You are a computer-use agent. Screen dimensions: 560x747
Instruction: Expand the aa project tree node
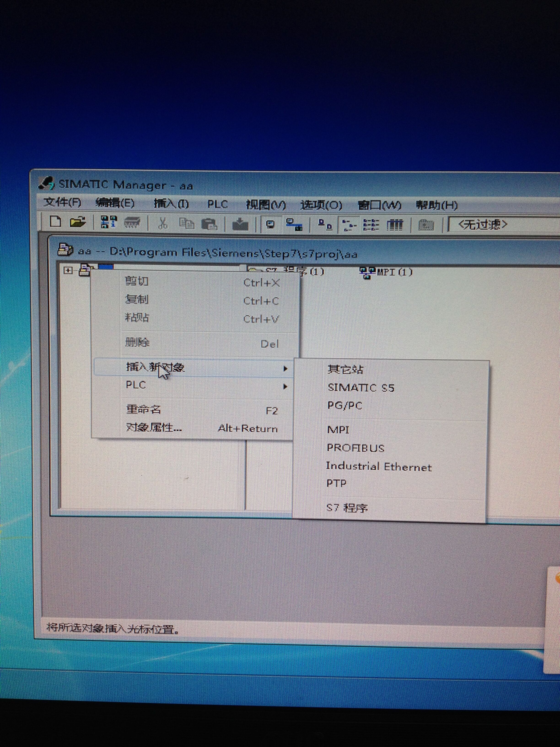68,270
